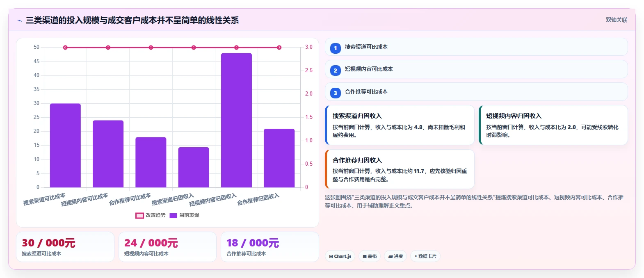Click the trend line point above 合作推荐可比成本 bar

pyautogui.click(x=151, y=48)
